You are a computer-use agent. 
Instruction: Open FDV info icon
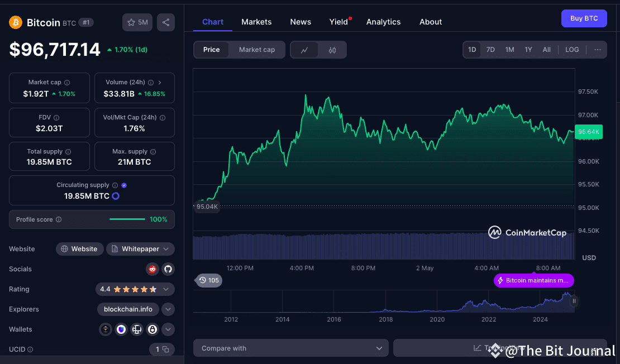click(56, 118)
